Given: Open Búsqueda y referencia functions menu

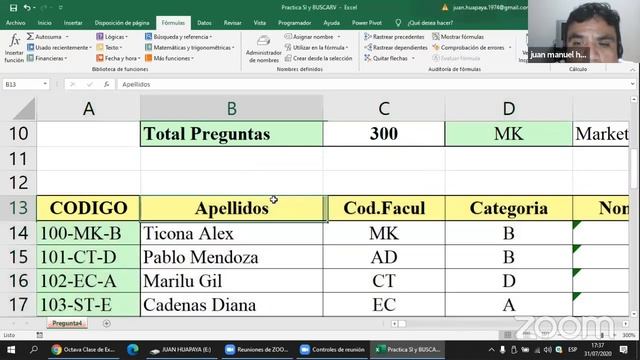Looking at the screenshot, I should 179,37.
